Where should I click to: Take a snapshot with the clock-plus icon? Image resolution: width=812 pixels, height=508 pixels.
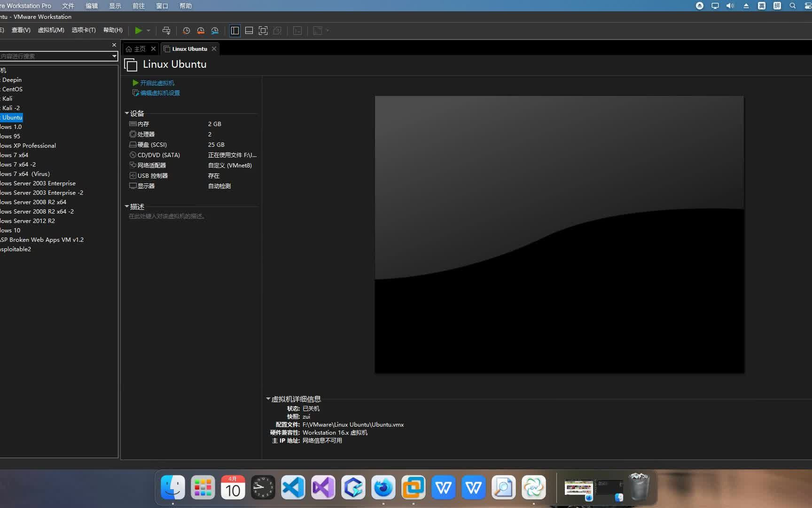(186, 31)
